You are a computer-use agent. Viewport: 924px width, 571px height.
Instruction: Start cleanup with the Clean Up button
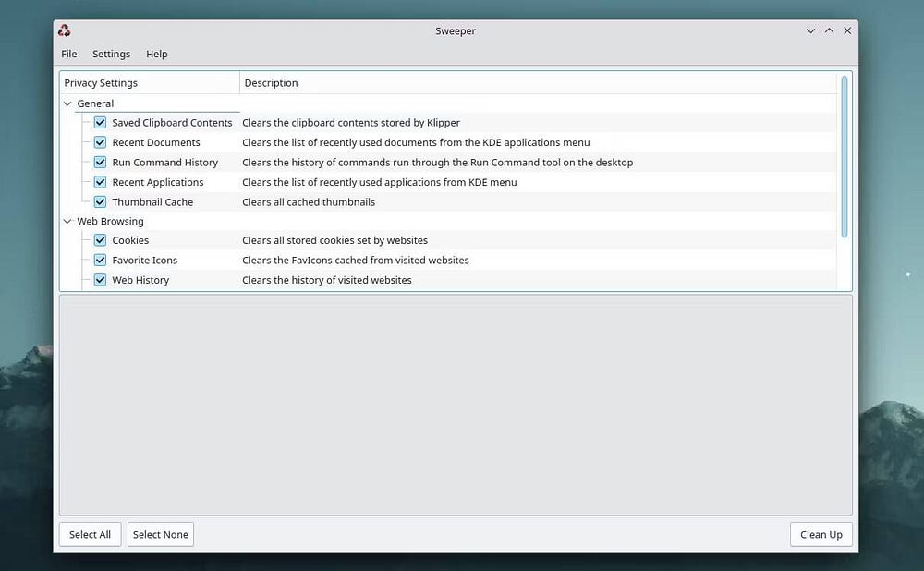tap(821, 534)
